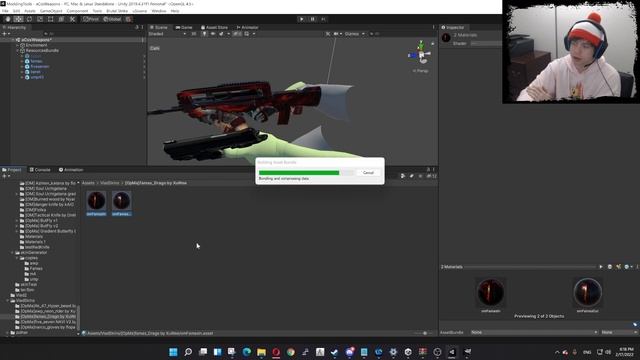Screen dimensions: 640x360
Task: Select the second Famas material thumbnail
Action: 121,203
